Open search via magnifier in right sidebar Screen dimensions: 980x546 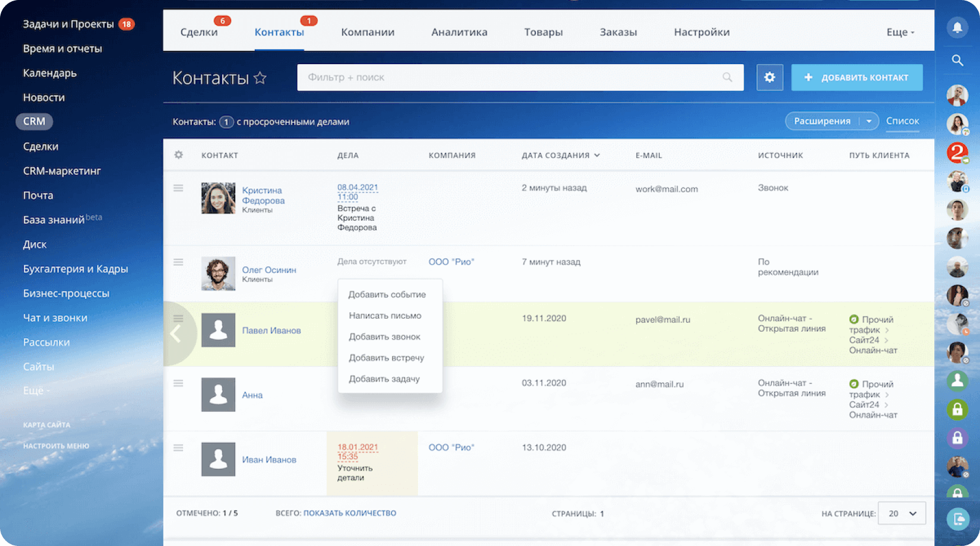[957, 61]
